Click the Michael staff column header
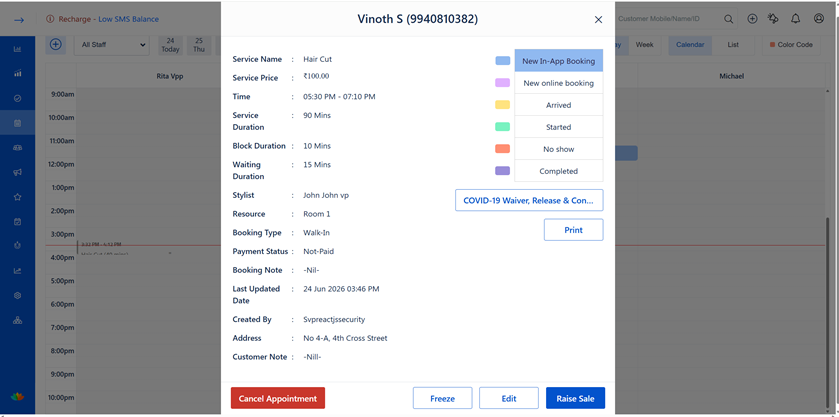Viewport: 839px width, 417px height. click(x=731, y=76)
